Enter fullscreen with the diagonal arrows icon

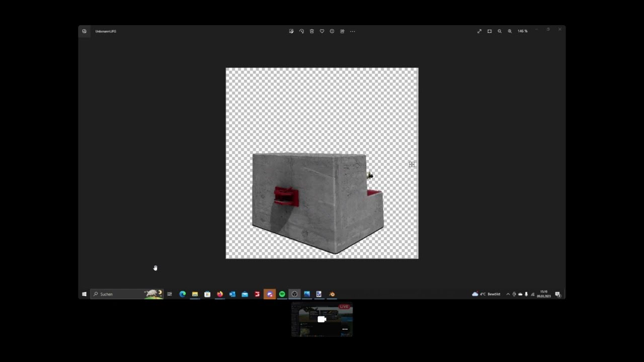pos(479,31)
